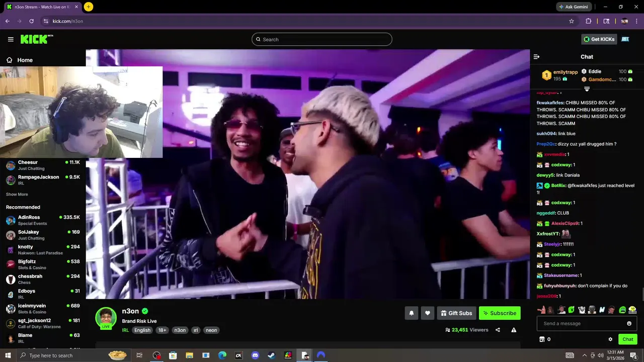
Task: Open RampageJackson followed channel
Action: click(43, 180)
